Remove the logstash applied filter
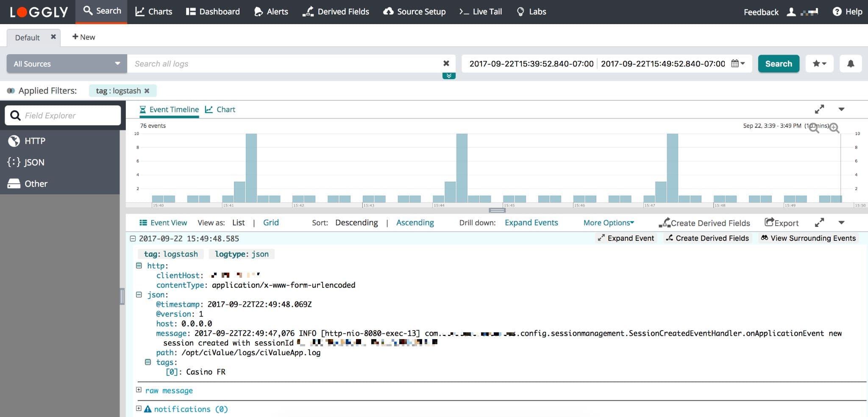The width and height of the screenshot is (868, 417). 147,91
